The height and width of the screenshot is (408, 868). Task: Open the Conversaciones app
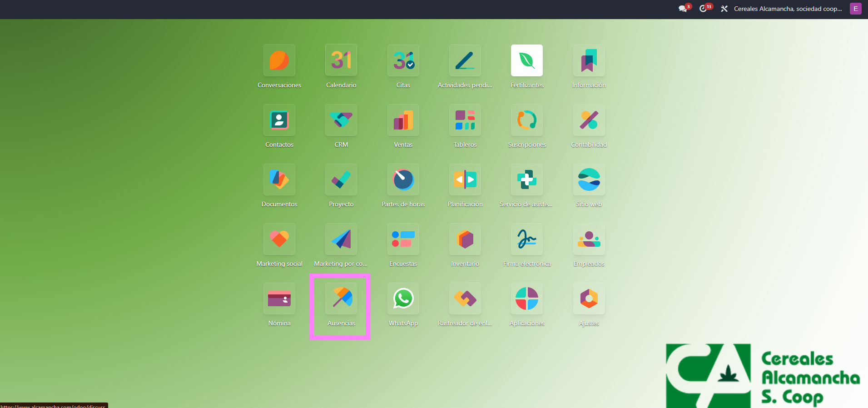[x=279, y=60]
